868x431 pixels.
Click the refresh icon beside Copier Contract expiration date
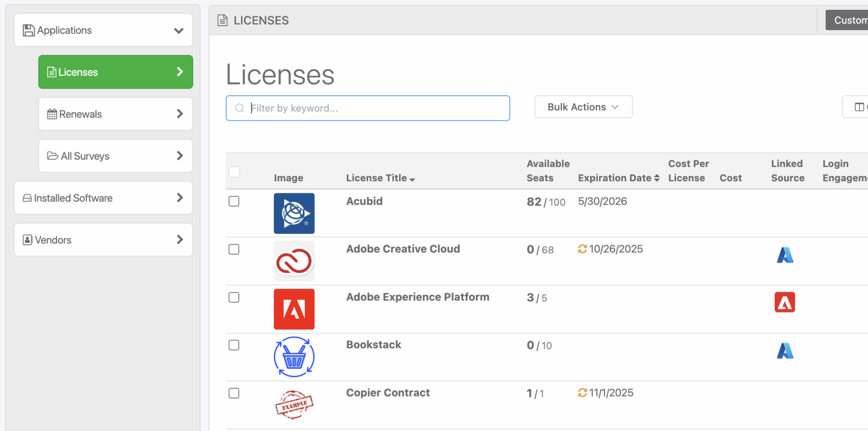(x=582, y=393)
